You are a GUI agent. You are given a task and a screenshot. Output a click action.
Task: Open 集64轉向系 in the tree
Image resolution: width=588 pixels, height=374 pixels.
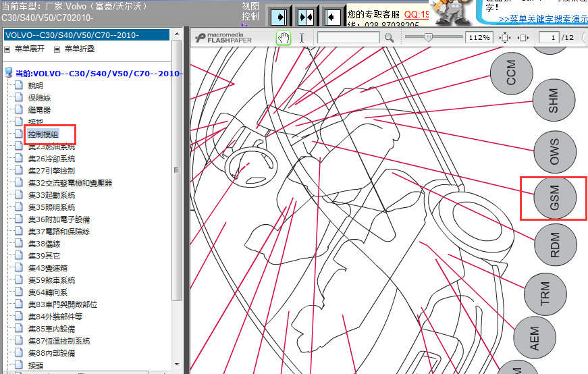[x=48, y=292]
